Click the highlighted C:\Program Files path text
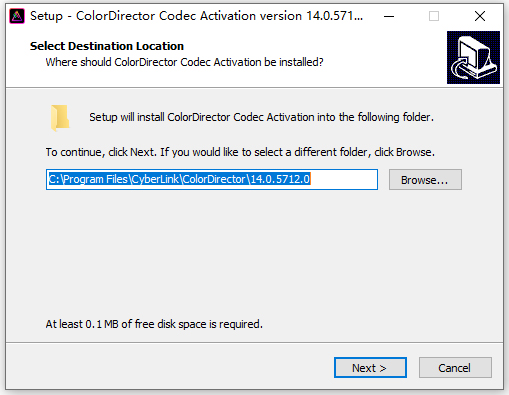The width and height of the screenshot is (509, 395). click(x=180, y=179)
